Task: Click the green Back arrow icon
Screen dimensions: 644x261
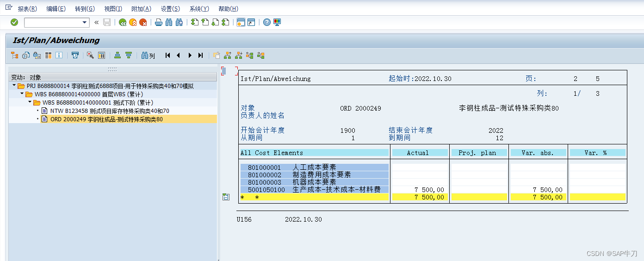Action: pyautogui.click(x=123, y=22)
